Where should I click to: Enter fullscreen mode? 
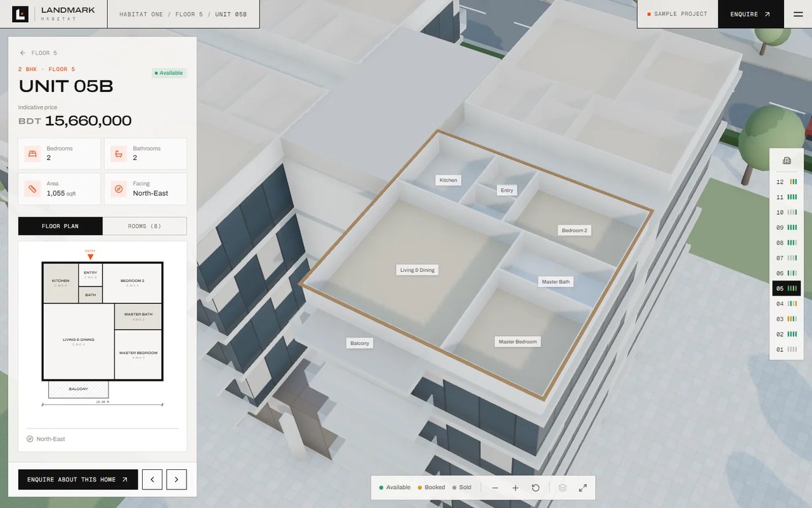tap(583, 488)
